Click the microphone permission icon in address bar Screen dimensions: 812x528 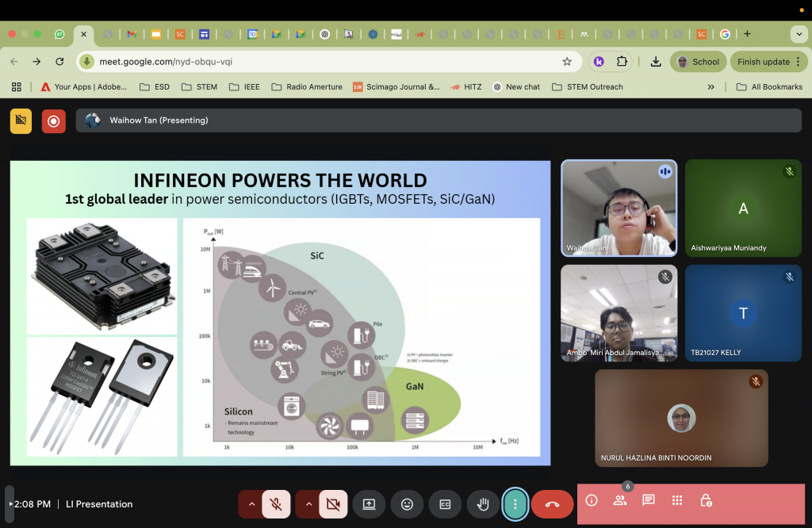click(x=87, y=62)
